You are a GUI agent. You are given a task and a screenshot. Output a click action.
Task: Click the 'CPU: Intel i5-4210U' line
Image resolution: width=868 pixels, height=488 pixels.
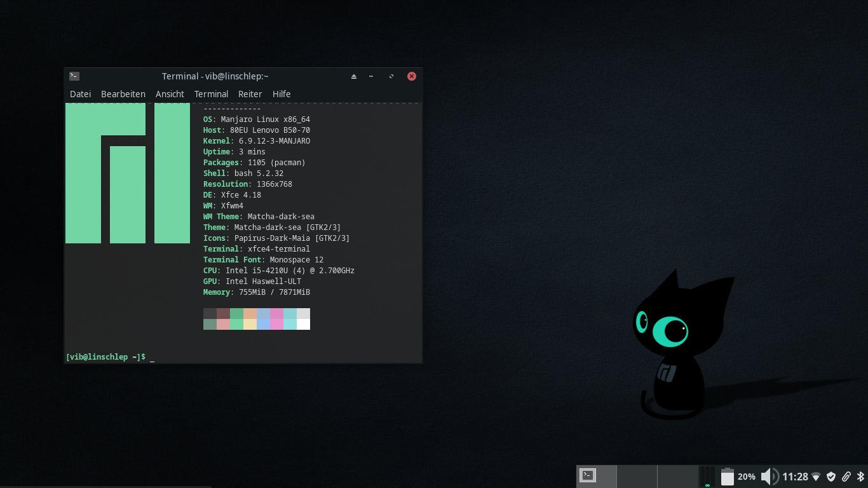pos(279,271)
